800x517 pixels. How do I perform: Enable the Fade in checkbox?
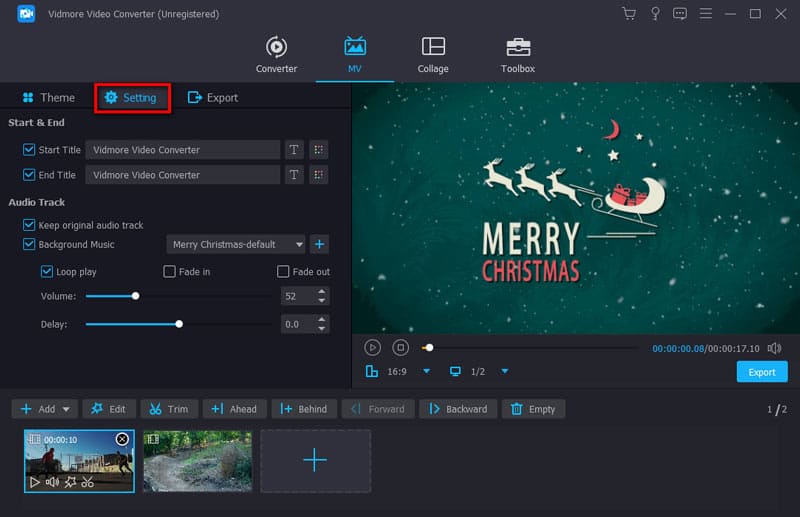pyautogui.click(x=170, y=272)
